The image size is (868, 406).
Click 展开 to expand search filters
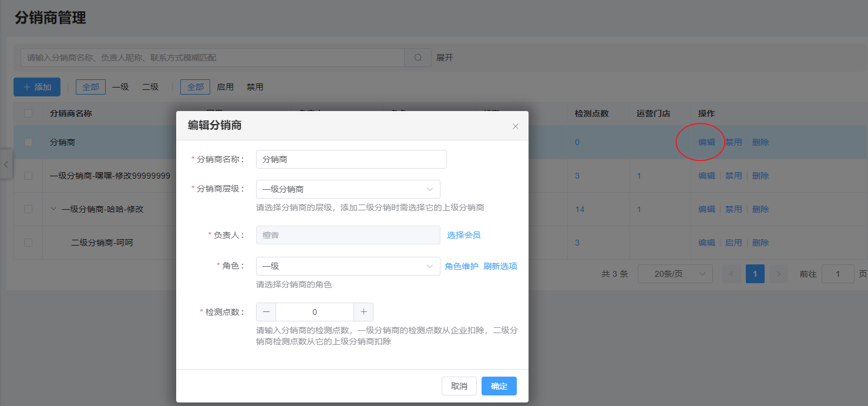(445, 58)
